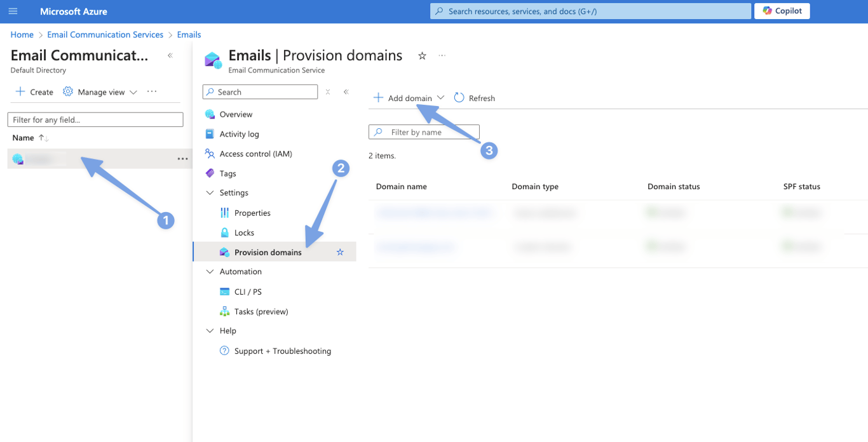868x442 pixels.
Task: Click the Support question-mark icon
Action: pos(224,351)
